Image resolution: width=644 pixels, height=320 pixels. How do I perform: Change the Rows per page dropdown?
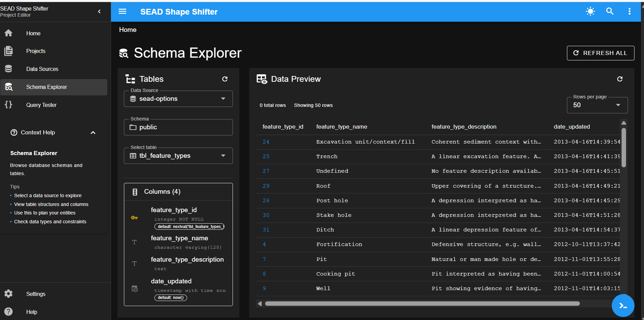597,105
